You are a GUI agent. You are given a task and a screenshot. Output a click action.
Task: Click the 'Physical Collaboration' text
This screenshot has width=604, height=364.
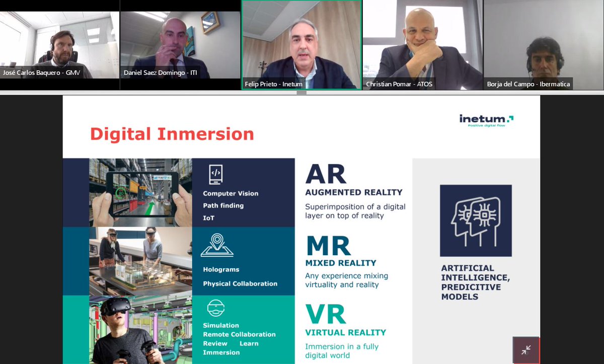pyautogui.click(x=240, y=284)
